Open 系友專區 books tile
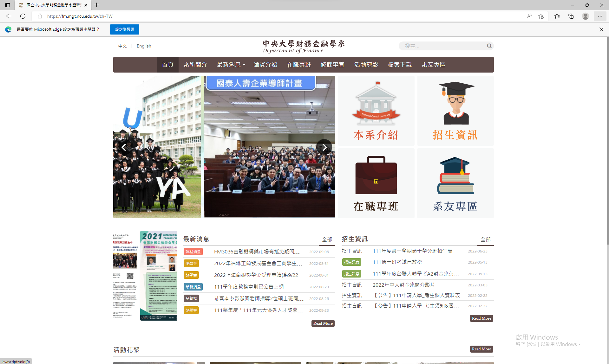 [x=455, y=183]
